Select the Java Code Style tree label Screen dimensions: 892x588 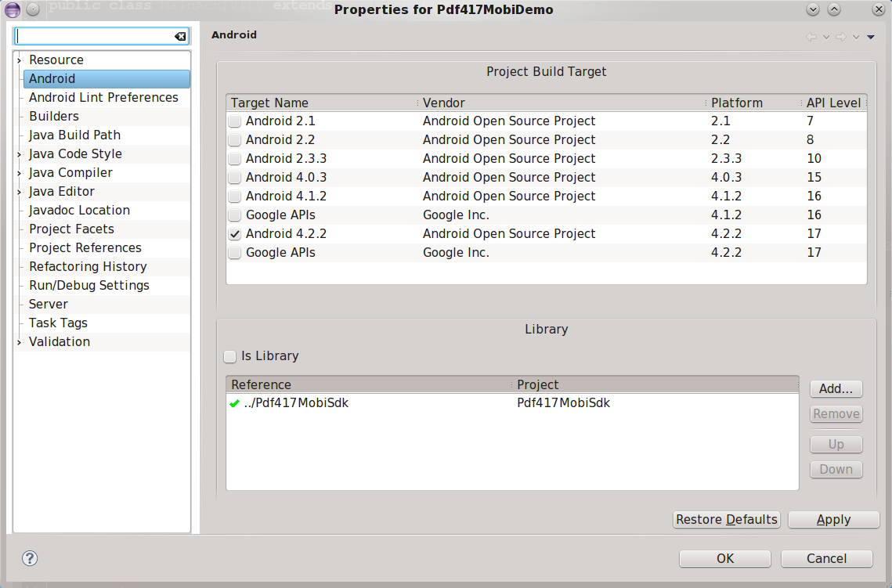(75, 153)
